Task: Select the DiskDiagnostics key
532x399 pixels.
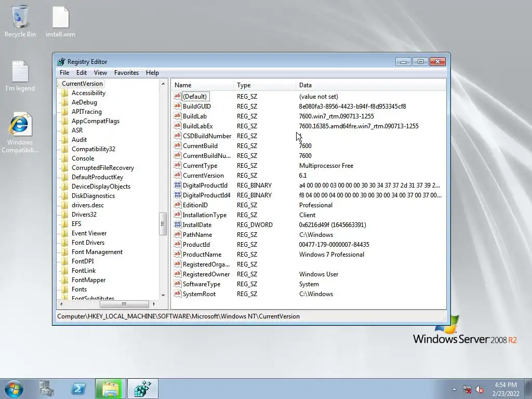Action: coord(94,196)
